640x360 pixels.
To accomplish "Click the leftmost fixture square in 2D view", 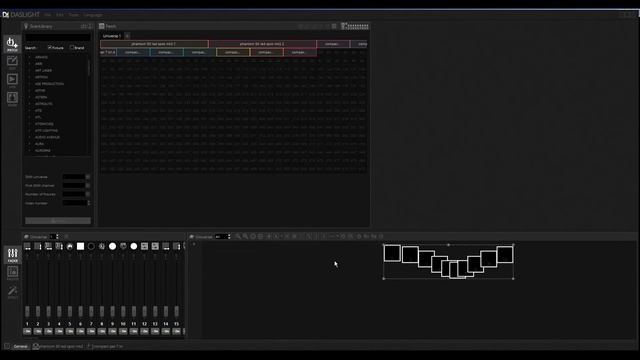I will 392,253.
